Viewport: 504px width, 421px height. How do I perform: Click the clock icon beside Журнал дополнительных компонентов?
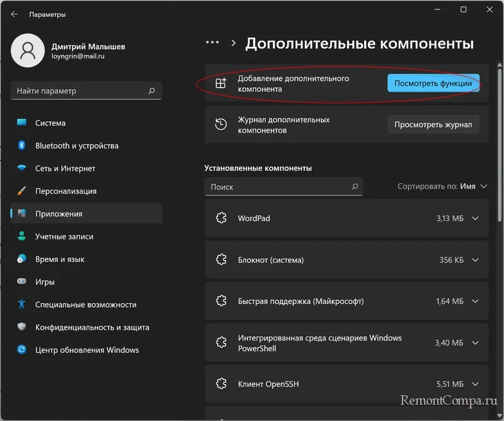(220, 124)
